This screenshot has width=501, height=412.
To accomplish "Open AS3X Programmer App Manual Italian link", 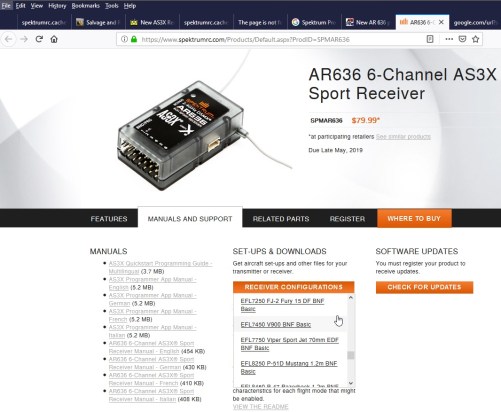I will (x=152, y=331).
